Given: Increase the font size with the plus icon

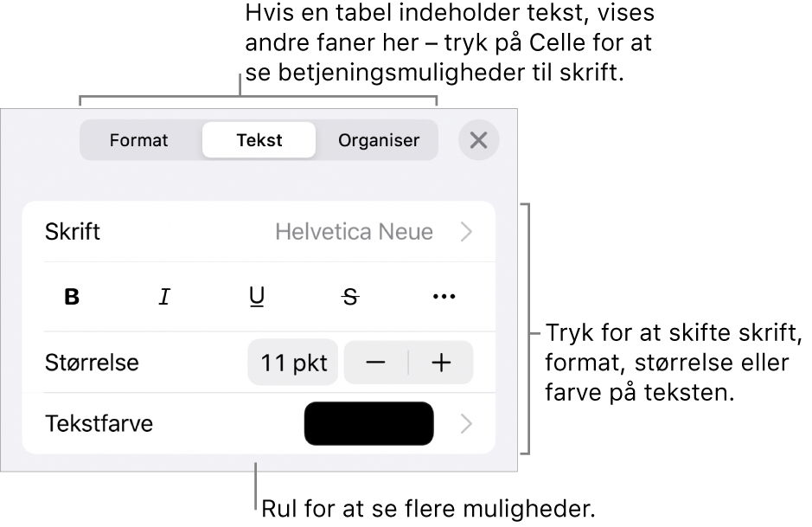Looking at the screenshot, I should click(442, 363).
